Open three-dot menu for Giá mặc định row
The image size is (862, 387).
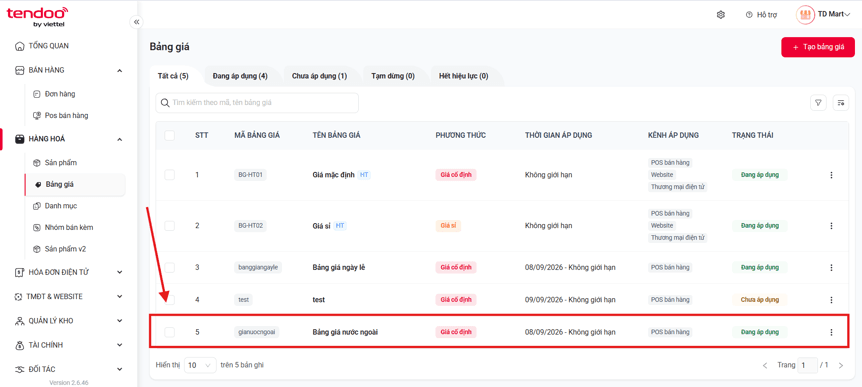(831, 175)
